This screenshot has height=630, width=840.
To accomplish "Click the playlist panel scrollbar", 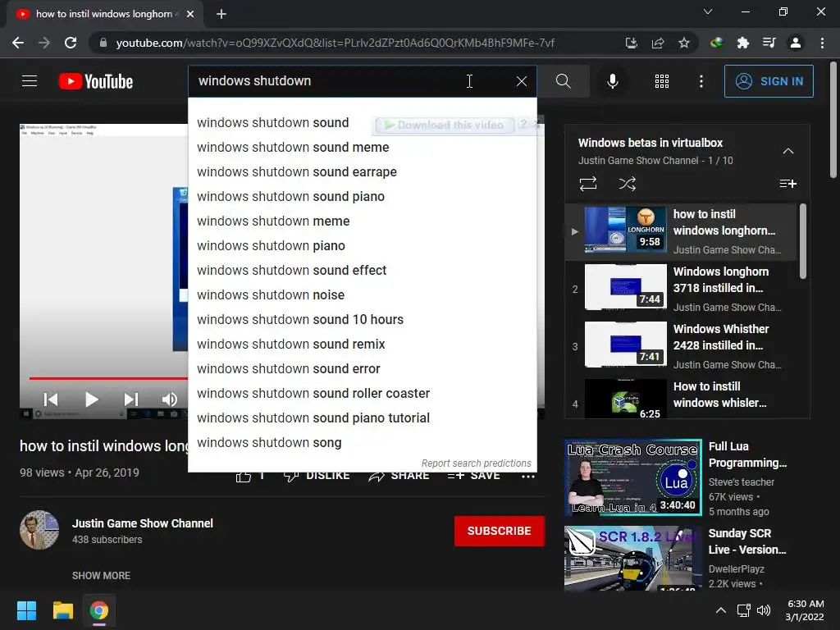I will click(802, 241).
